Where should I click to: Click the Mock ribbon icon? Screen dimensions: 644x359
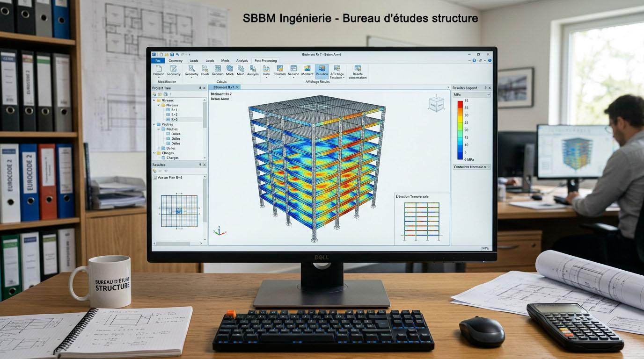pyautogui.click(x=230, y=68)
